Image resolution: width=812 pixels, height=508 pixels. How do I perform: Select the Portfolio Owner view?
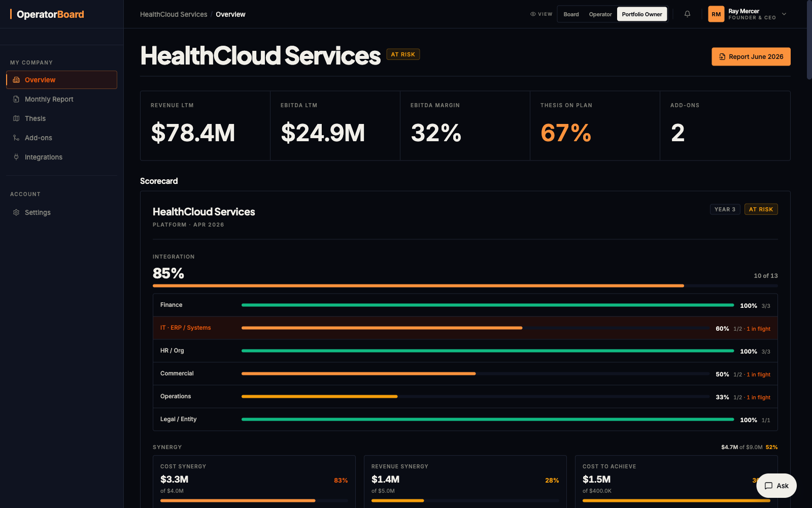pyautogui.click(x=642, y=14)
